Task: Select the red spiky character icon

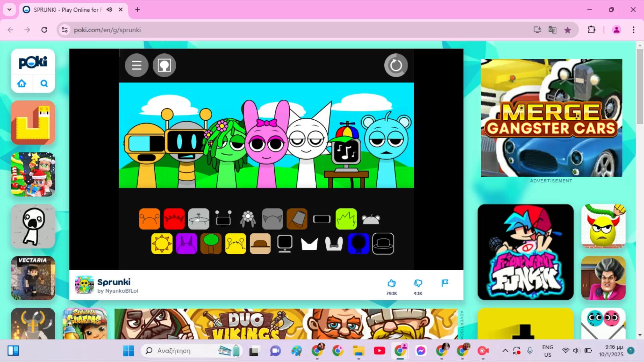Action: click(x=174, y=219)
